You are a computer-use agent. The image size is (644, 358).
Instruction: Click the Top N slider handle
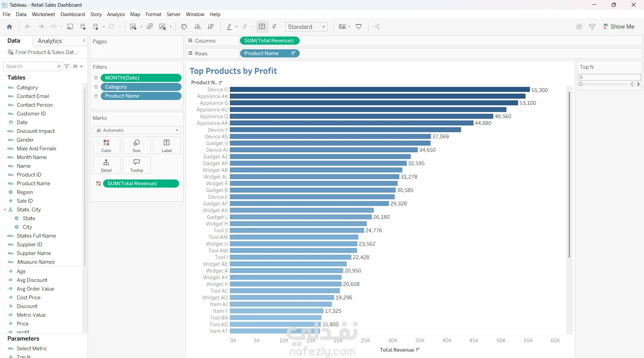click(581, 84)
